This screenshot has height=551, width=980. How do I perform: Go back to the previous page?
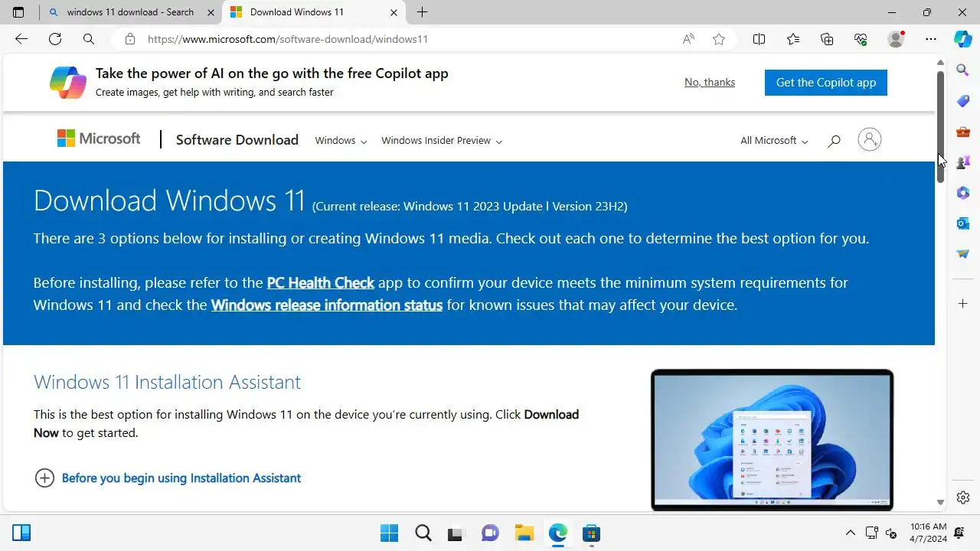pos(21,39)
